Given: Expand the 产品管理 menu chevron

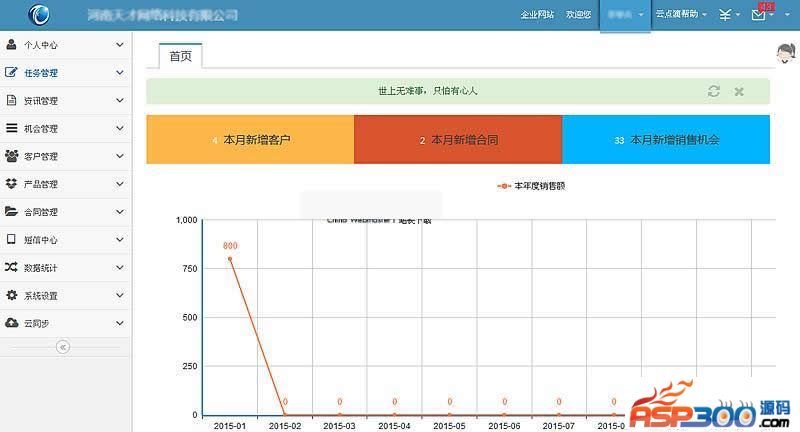Looking at the screenshot, I should point(120,184).
